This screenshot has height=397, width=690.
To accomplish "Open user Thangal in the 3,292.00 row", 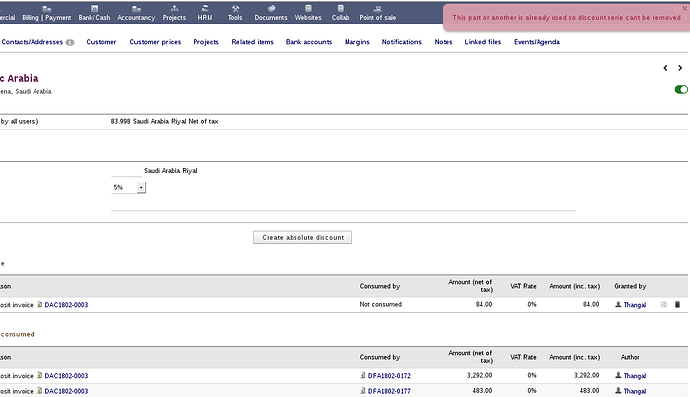I will click(x=635, y=376).
